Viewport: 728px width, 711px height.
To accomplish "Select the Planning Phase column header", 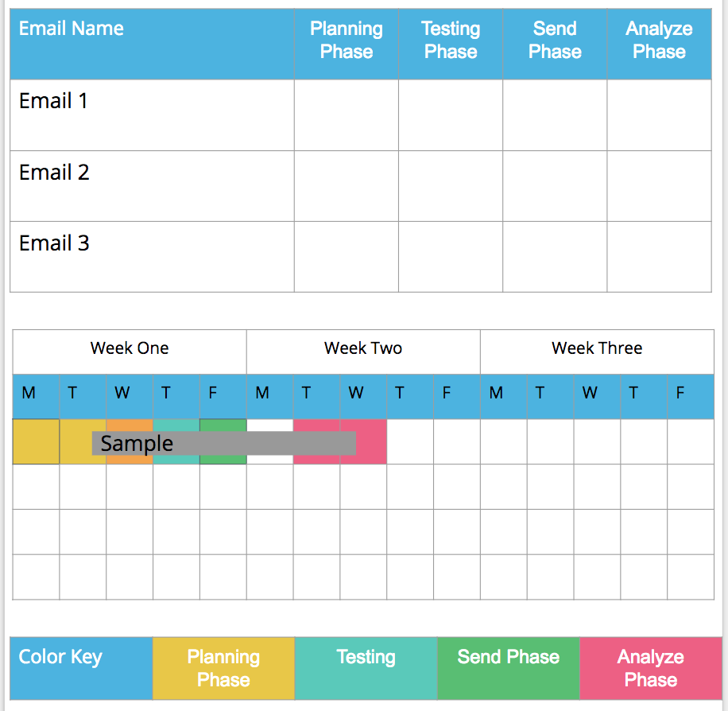I will click(346, 44).
